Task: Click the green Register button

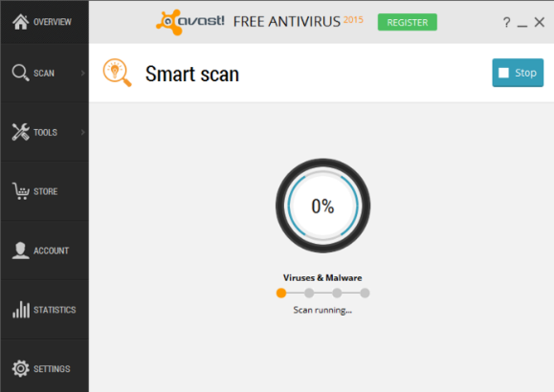Action: pos(407,22)
